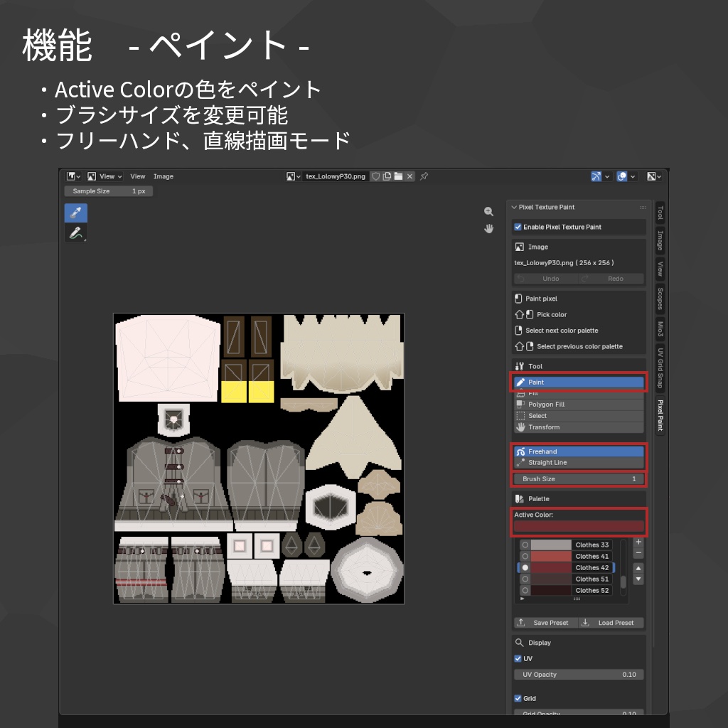
Task: Choose the Select tool
Action: 579,416
